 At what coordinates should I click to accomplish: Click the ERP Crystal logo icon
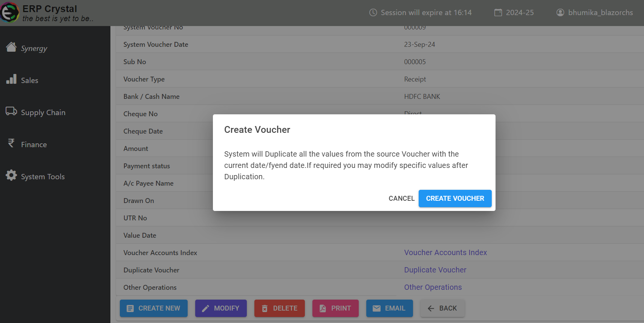pyautogui.click(x=9, y=12)
